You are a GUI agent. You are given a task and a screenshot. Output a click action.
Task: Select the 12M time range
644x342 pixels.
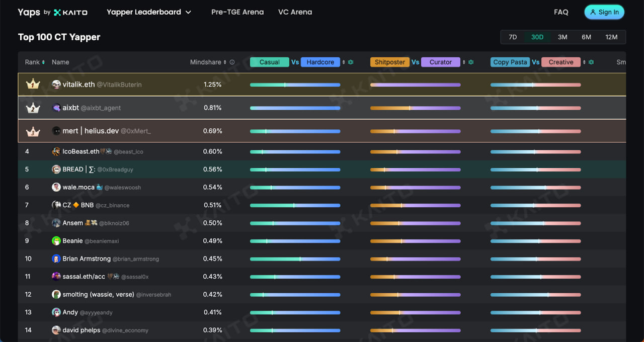point(611,37)
